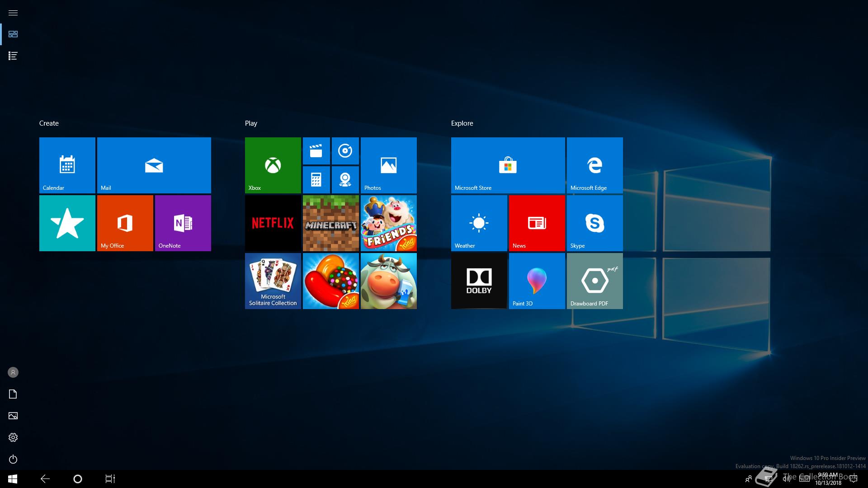Screen dimensions: 868x488
Task: Click the taskbar Back arrow
Action: (45, 479)
